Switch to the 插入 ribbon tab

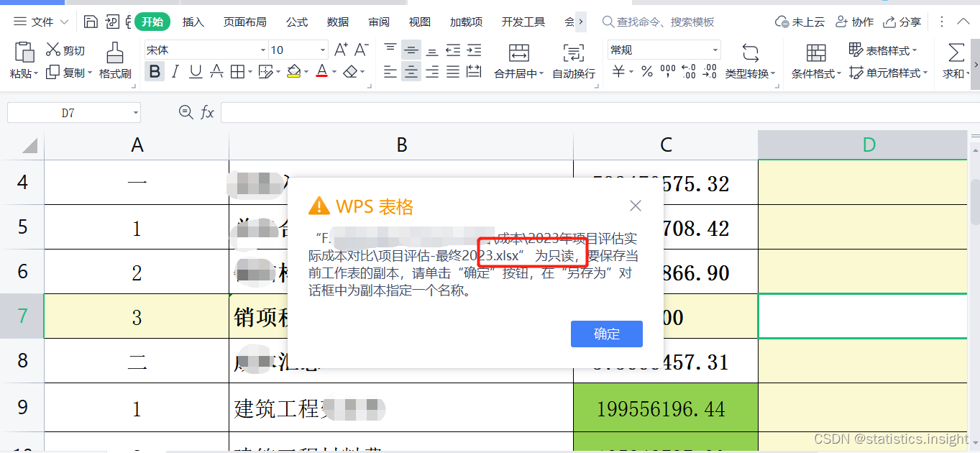coord(193,22)
